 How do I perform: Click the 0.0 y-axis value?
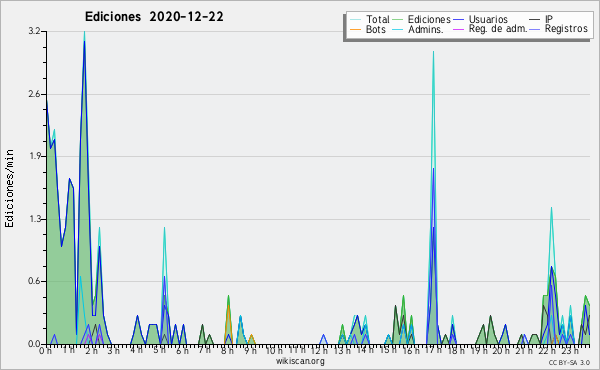click(x=34, y=344)
